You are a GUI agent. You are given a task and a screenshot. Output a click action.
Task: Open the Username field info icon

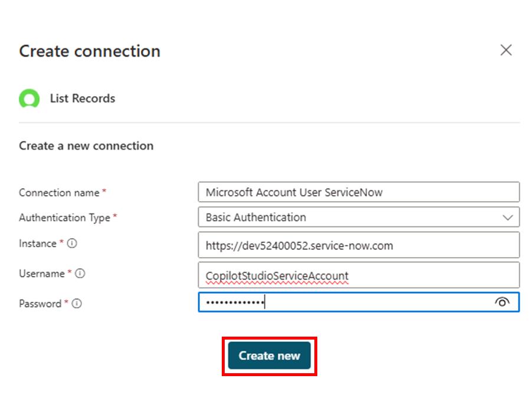[80, 274]
